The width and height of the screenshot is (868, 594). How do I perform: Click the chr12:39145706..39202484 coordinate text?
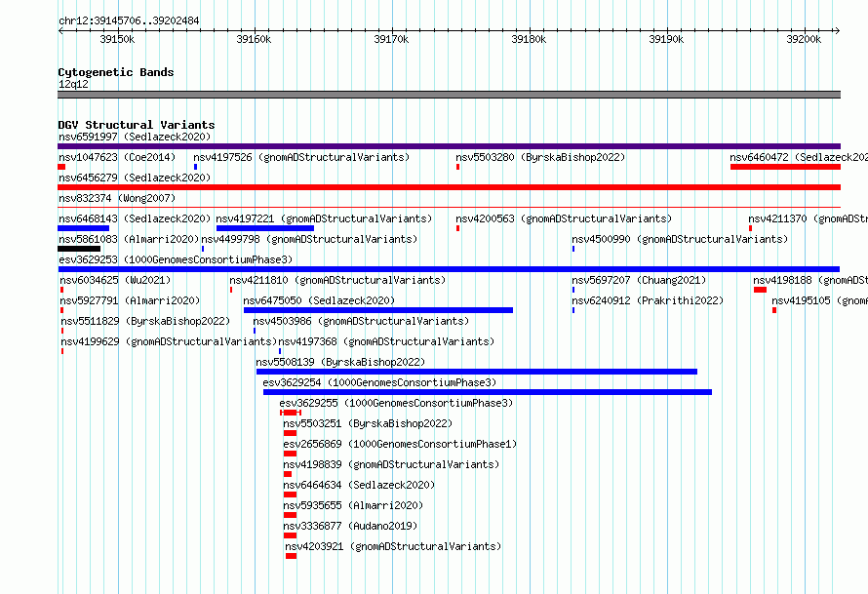click(129, 20)
